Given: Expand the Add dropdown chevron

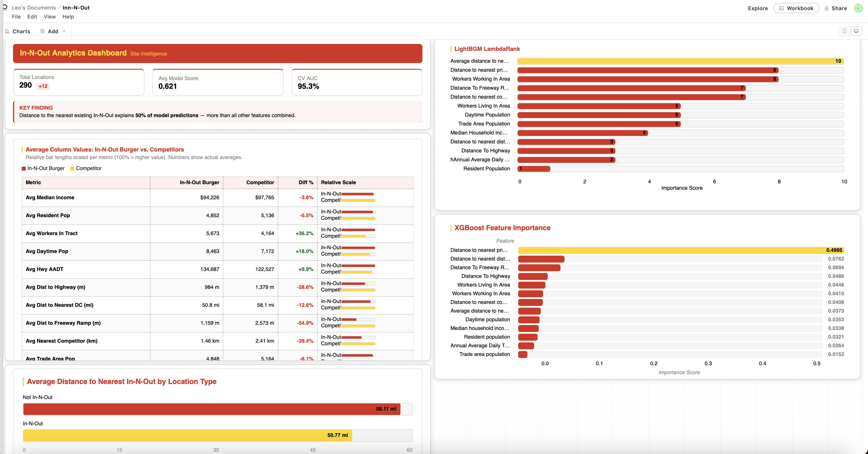Looking at the screenshot, I should [x=64, y=31].
